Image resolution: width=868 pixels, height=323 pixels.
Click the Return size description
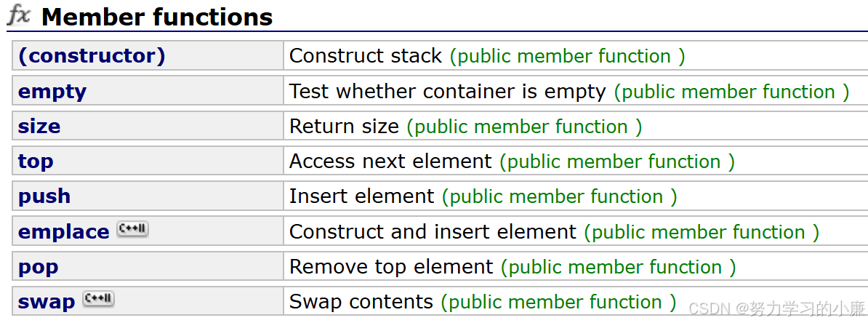click(344, 127)
